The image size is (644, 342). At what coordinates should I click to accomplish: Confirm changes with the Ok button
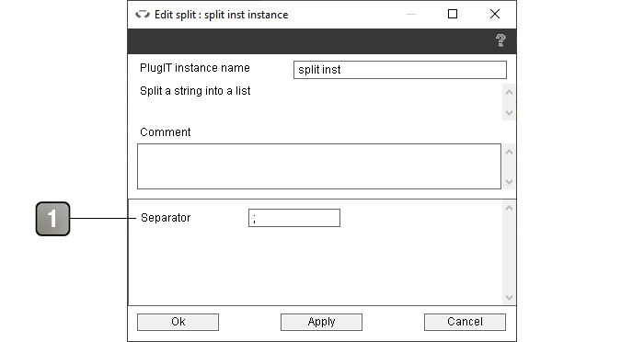[x=178, y=322]
